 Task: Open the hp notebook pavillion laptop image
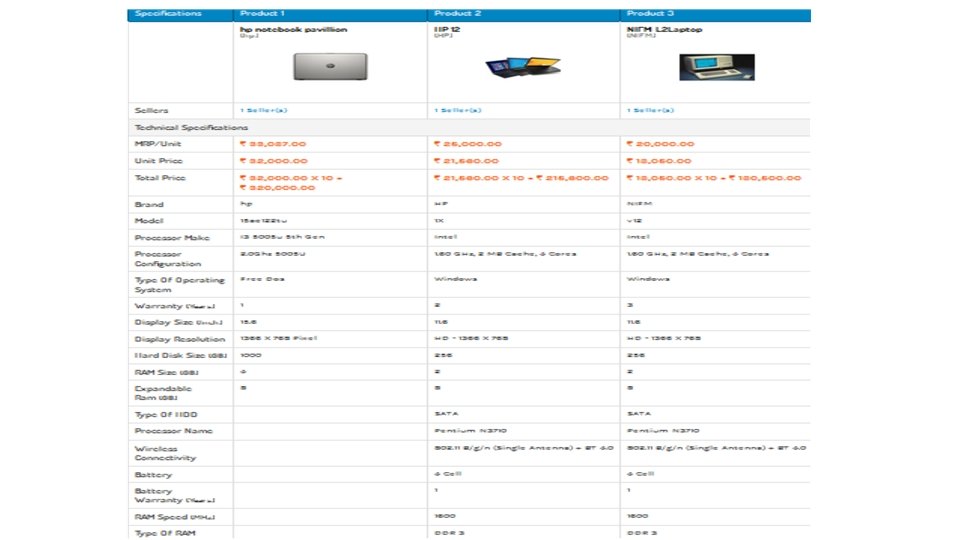[331, 67]
